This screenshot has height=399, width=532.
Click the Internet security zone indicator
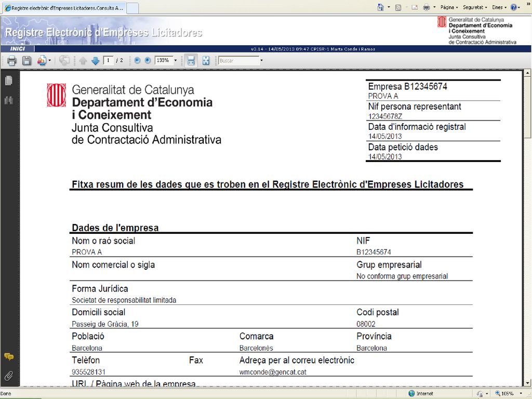pos(421,394)
